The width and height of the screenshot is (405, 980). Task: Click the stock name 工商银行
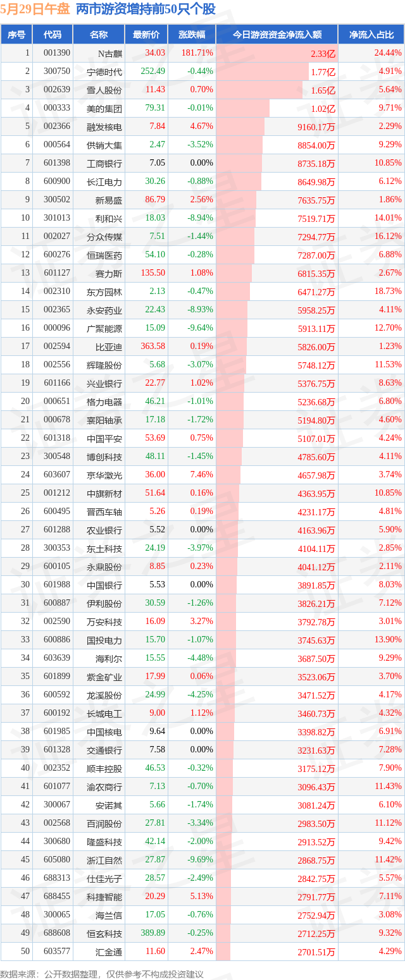(x=104, y=164)
